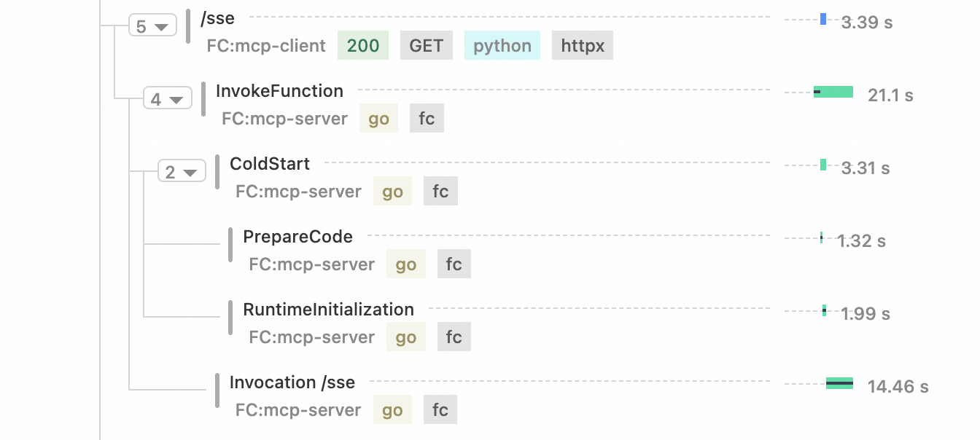The height and width of the screenshot is (440, 980).
Task: Open the PrepareCode span
Action: 297,237
